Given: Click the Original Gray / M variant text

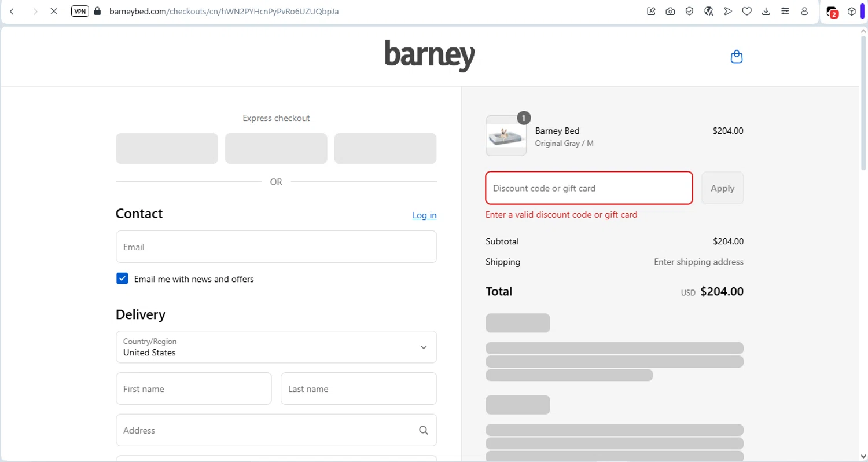Looking at the screenshot, I should [x=564, y=144].
